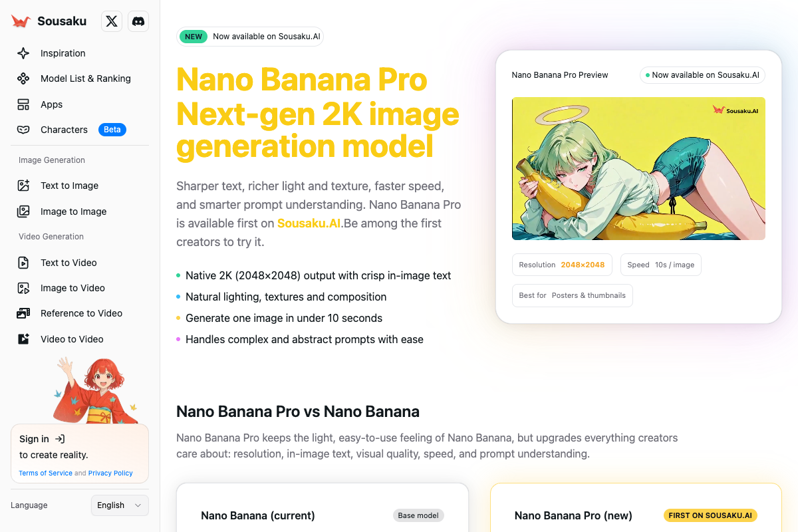Click the Sousaku origami crane logo
The image size is (798, 532).
coord(21,21)
